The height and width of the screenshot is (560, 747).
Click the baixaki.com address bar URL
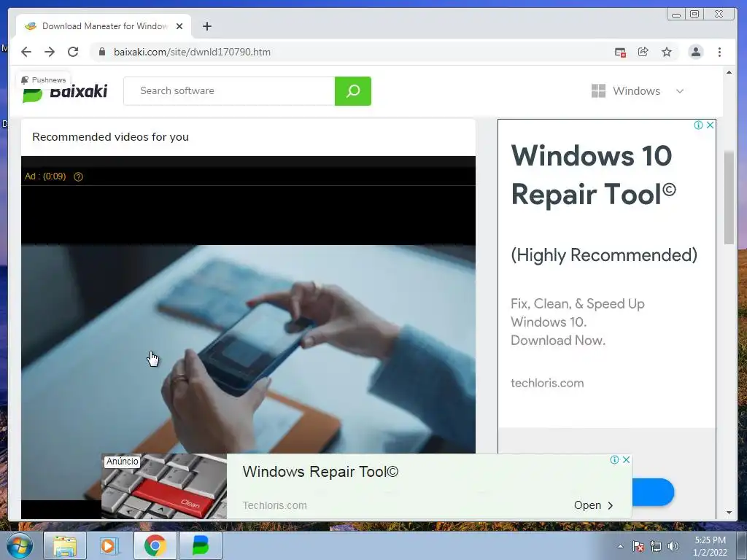[192, 52]
